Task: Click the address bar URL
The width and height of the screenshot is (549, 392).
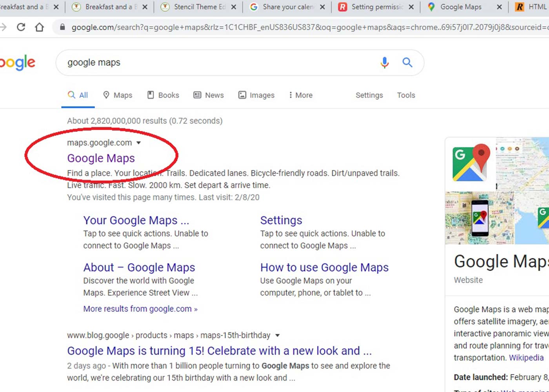Action: (x=310, y=27)
